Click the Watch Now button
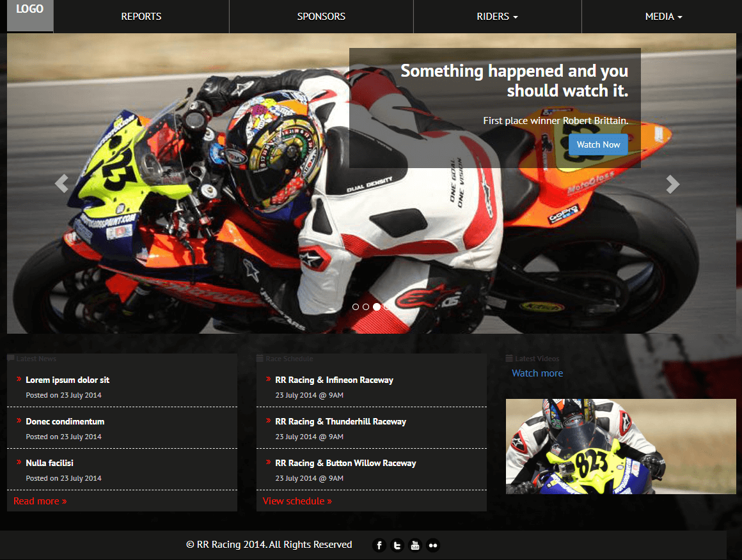 597,144
